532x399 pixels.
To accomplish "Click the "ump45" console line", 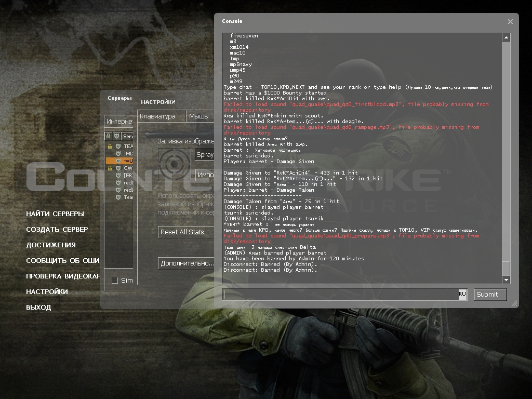I will [237, 70].
